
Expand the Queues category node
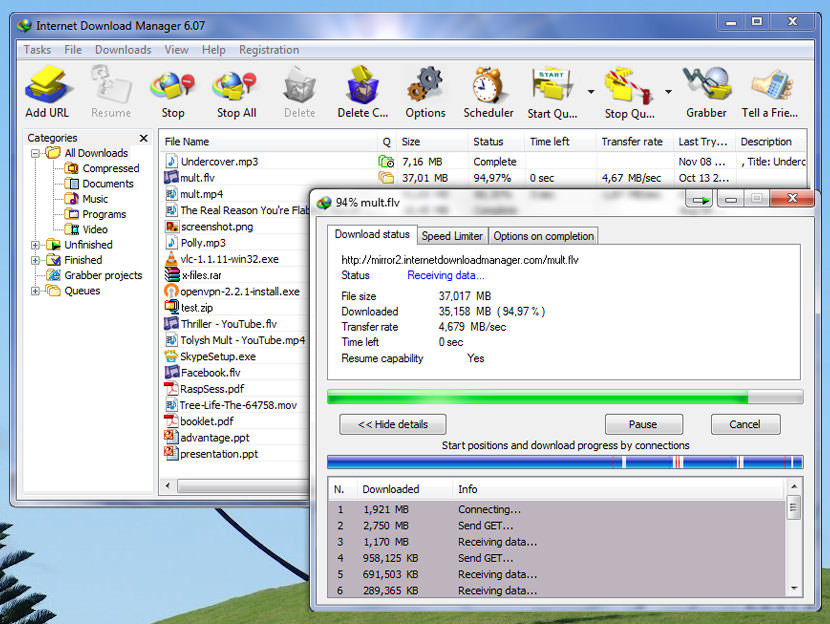[x=35, y=291]
